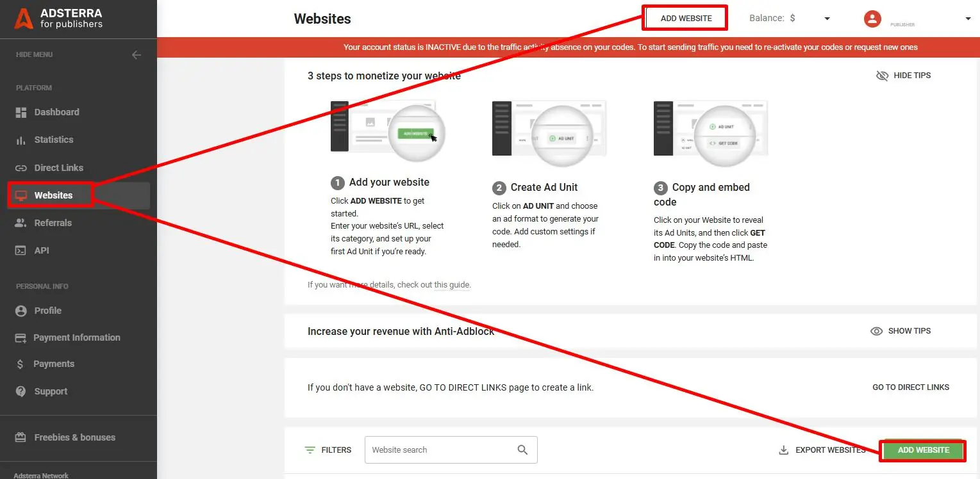Image resolution: width=980 pixels, height=479 pixels.
Task: Open Payments via the dollar icon
Action: (21, 363)
